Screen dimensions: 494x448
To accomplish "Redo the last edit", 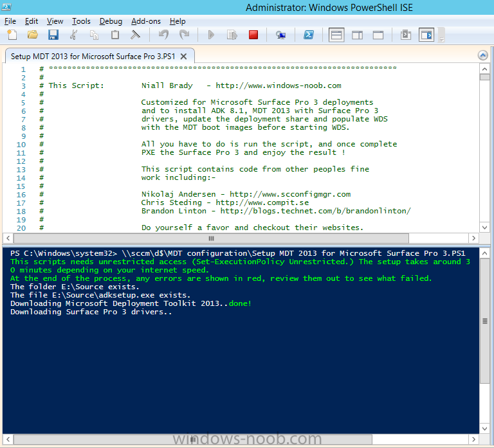I will 185,35.
